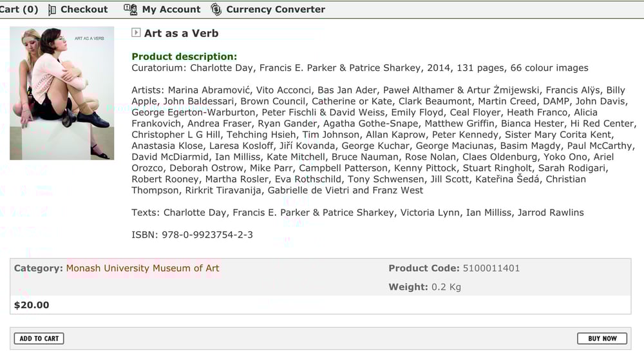Click the product code 5100011401

point(491,268)
